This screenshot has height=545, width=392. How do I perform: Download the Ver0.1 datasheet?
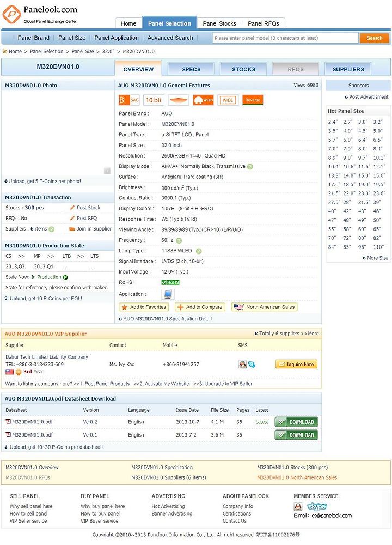click(x=296, y=435)
